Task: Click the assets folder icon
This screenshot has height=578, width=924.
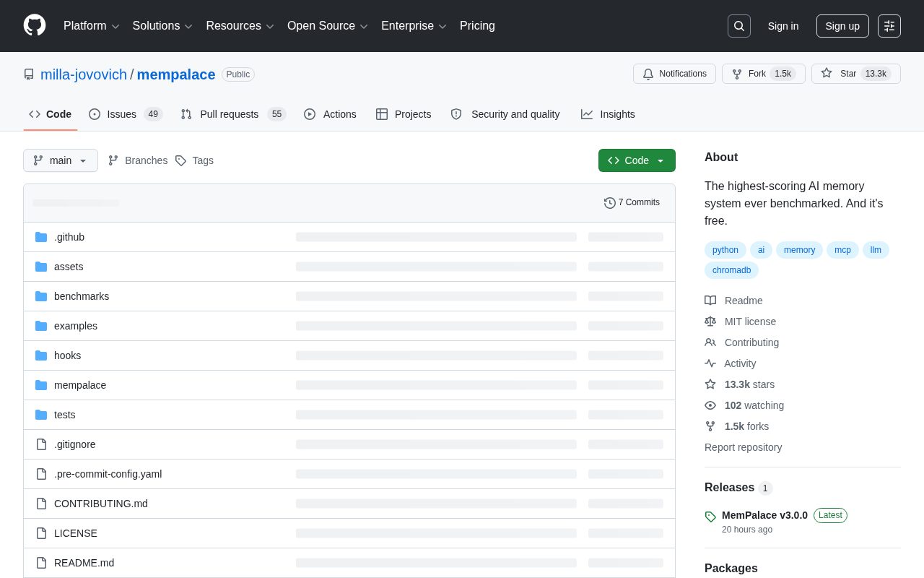Action: tap(41, 267)
